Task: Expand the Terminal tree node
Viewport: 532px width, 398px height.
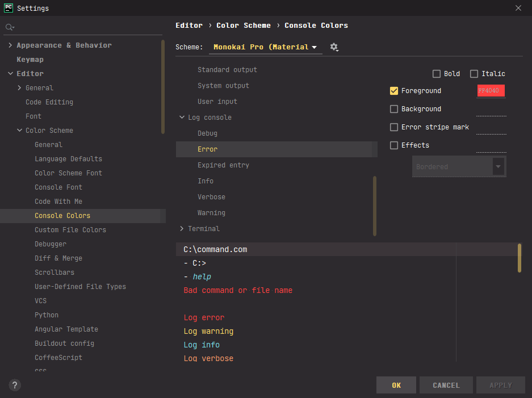Action: point(182,229)
